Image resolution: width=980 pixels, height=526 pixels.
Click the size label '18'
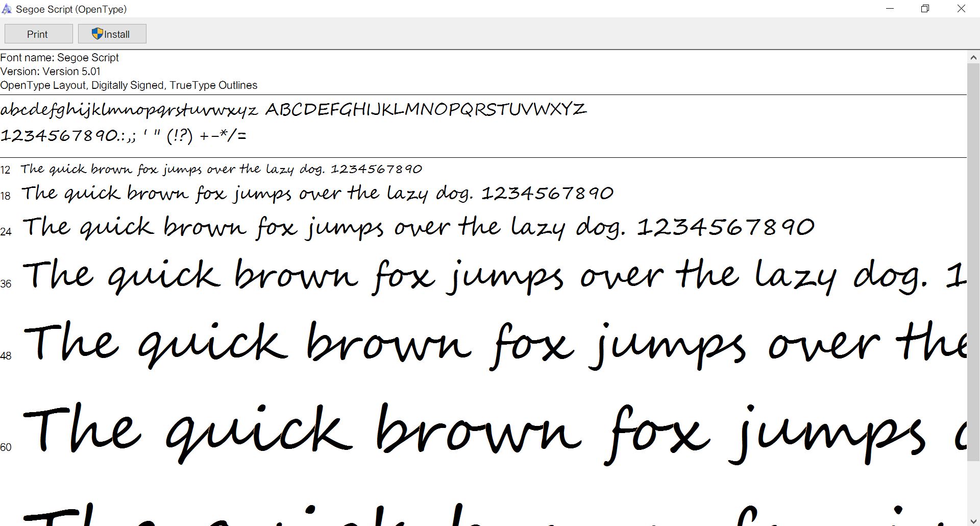click(6, 196)
